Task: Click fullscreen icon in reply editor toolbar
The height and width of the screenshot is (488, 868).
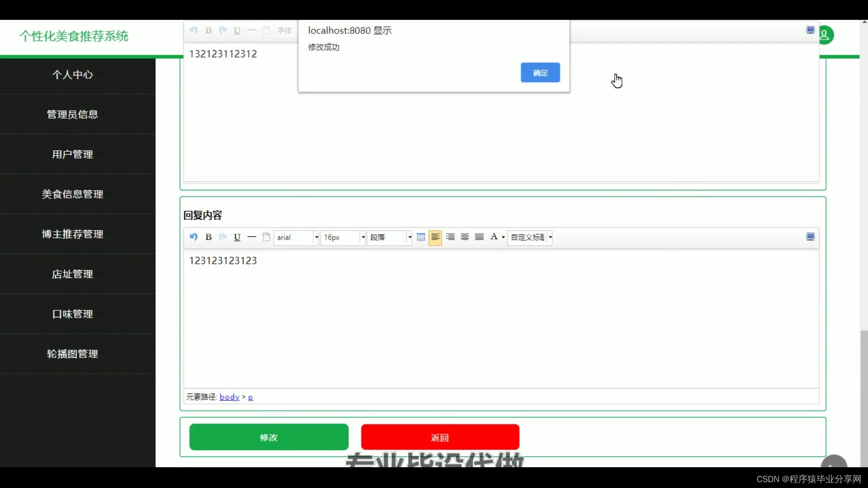Action: [x=810, y=237]
